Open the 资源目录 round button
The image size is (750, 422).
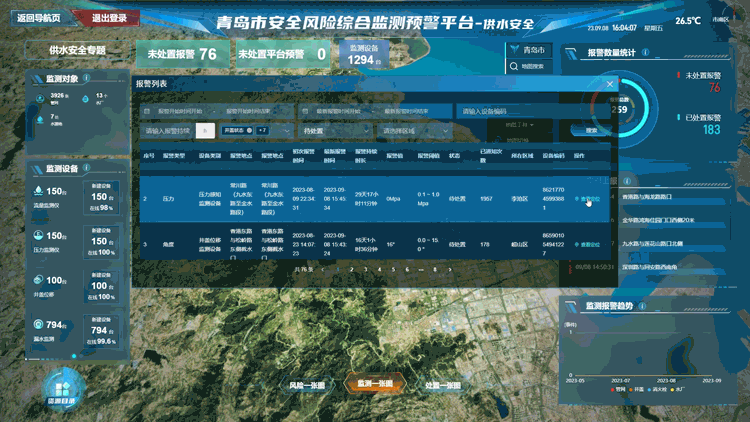click(x=63, y=390)
